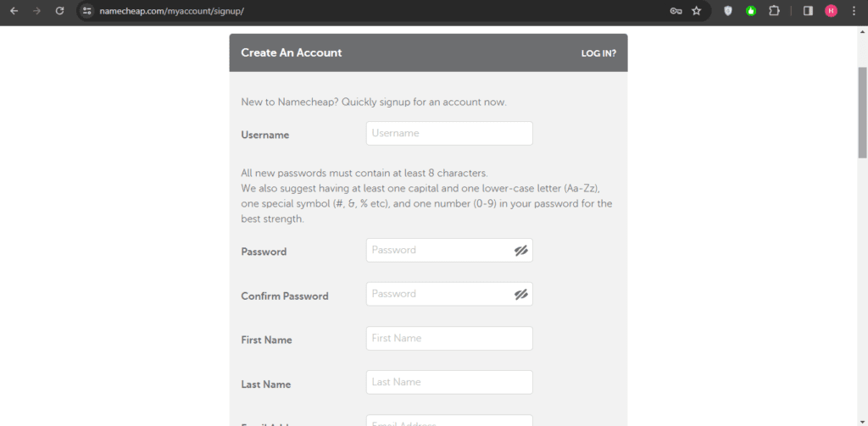Toggle the browser side panel icon
Image resolution: width=868 pixels, height=426 pixels.
(808, 10)
